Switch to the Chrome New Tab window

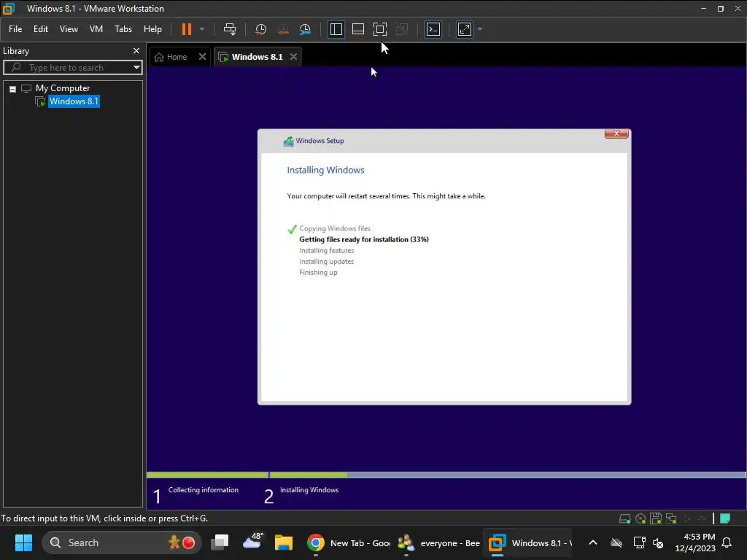click(x=348, y=542)
